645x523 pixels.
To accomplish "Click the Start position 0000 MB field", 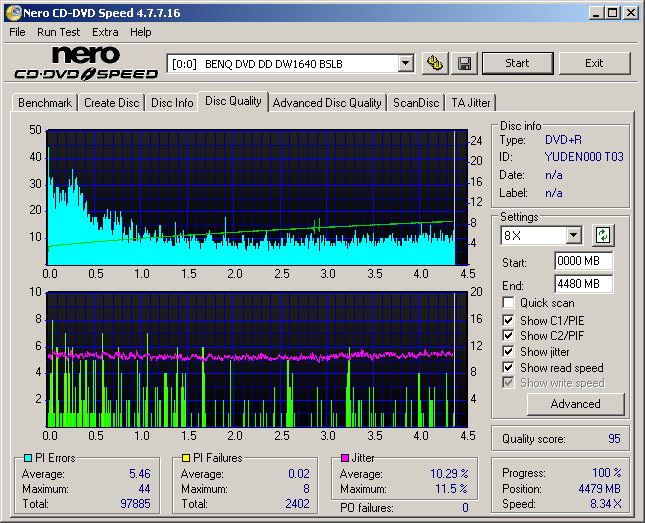I will pyautogui.click(x=584, y=261).
